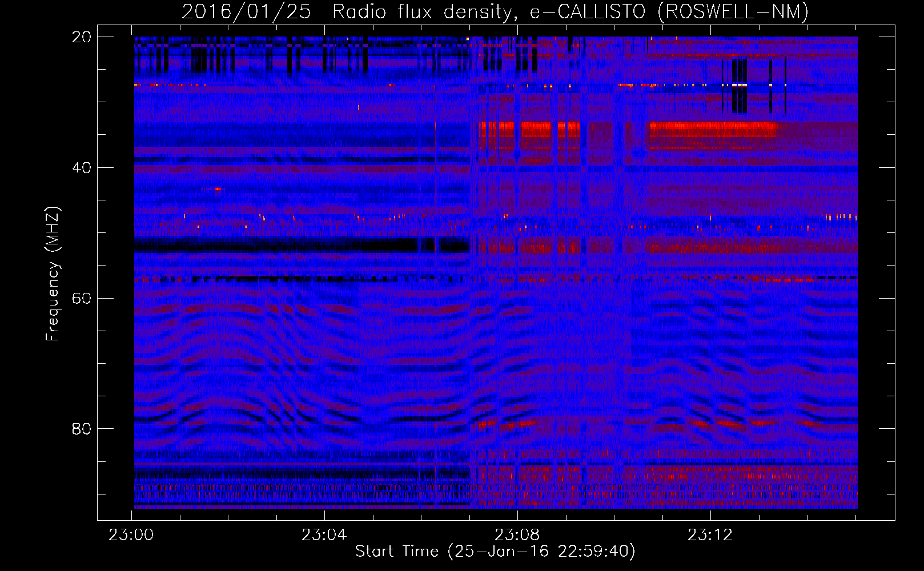Click the 'Start Time (25-Jan-16 22:59:40)' label
This screenshot has height=571, width=924.
tap(495, 552)
